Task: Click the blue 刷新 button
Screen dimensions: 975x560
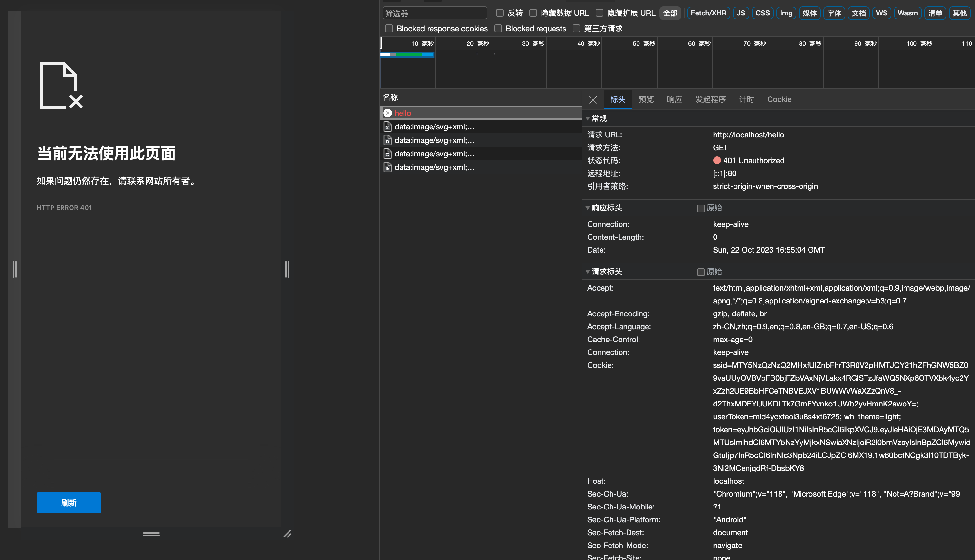Action: click(x=69, y=503)
